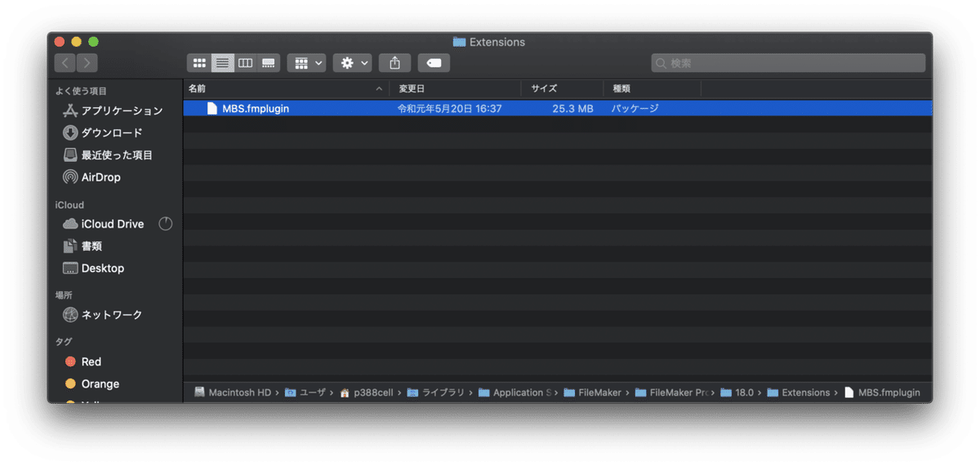Click FileMaker Pr folder in path bar
Viewport: 980px width, 466px height.
point(670,392)
